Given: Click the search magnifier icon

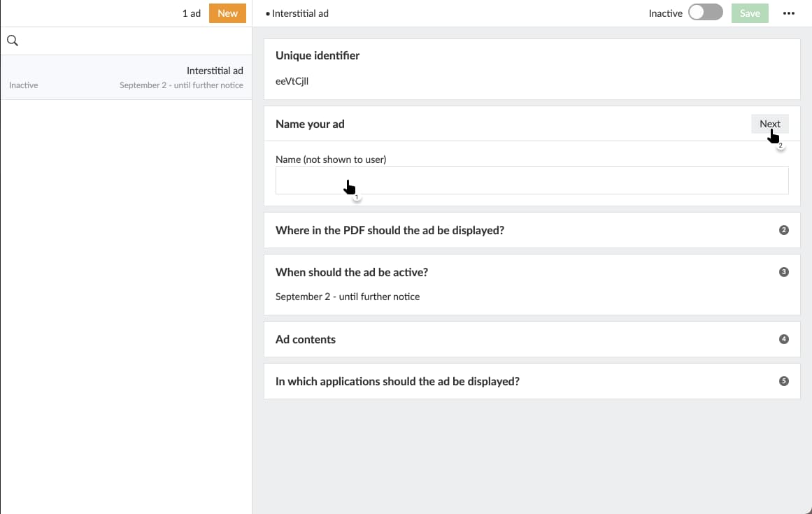Looking at the screenshot, I should pos(12,41).
